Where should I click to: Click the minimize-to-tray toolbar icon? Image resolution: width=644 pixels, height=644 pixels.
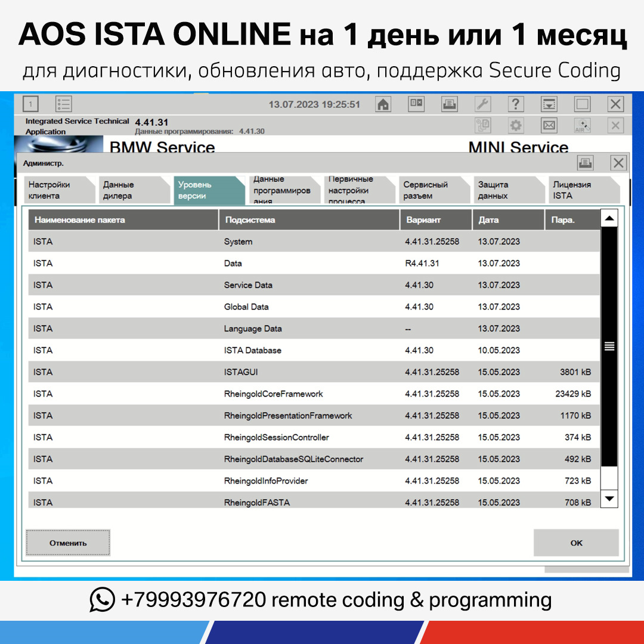[549, 104]
